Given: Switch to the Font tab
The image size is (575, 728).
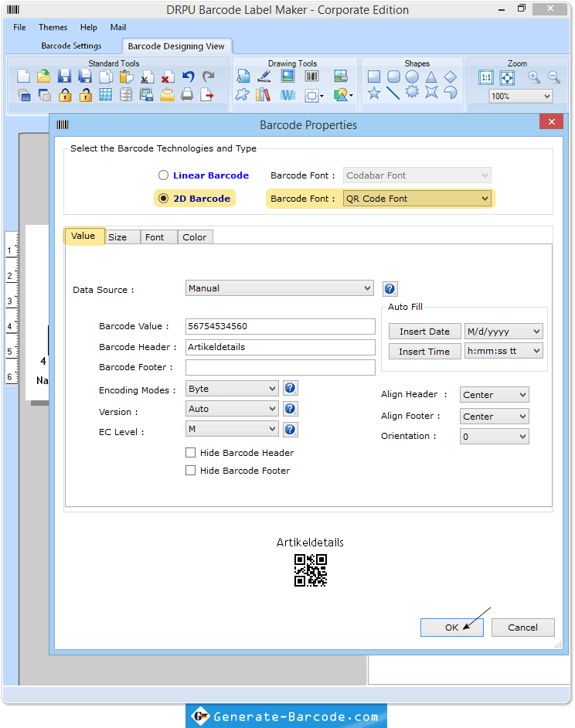Looking at the screenshot, I should [x=159, y=237].
